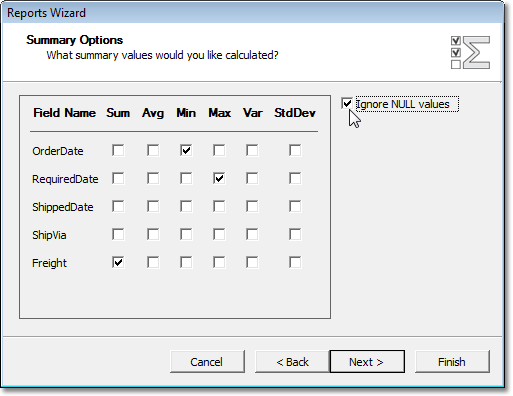The image size is (513, 396).
Task: Check StdDev for OrderDate
Action: 295,150
